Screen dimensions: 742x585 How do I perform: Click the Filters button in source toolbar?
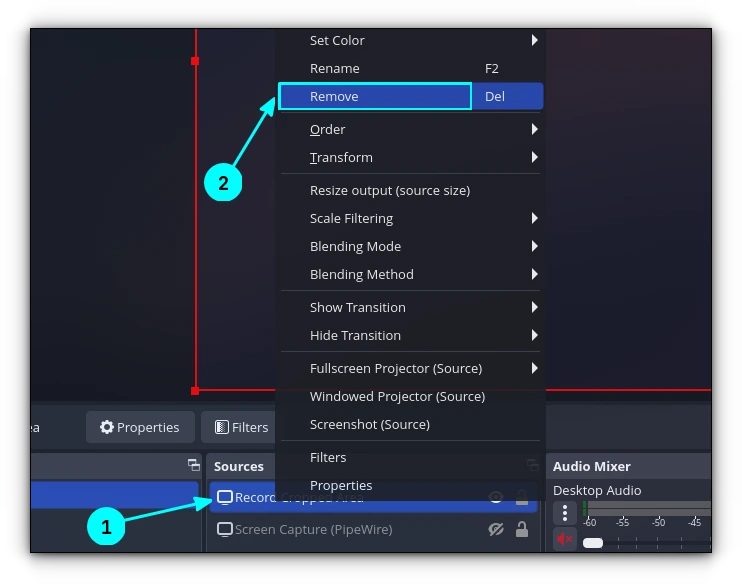pos(239,427)
